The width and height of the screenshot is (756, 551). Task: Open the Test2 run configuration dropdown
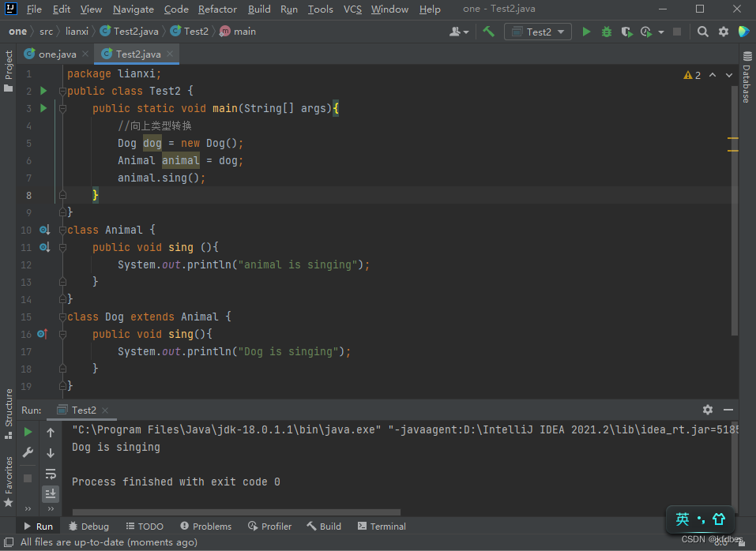click(x=539, y=32)
